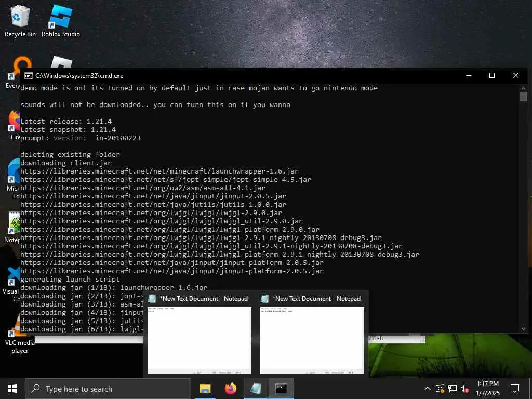Click the muted volume tray icon
The height and width of the screenshot is (399, 532).
465,389
